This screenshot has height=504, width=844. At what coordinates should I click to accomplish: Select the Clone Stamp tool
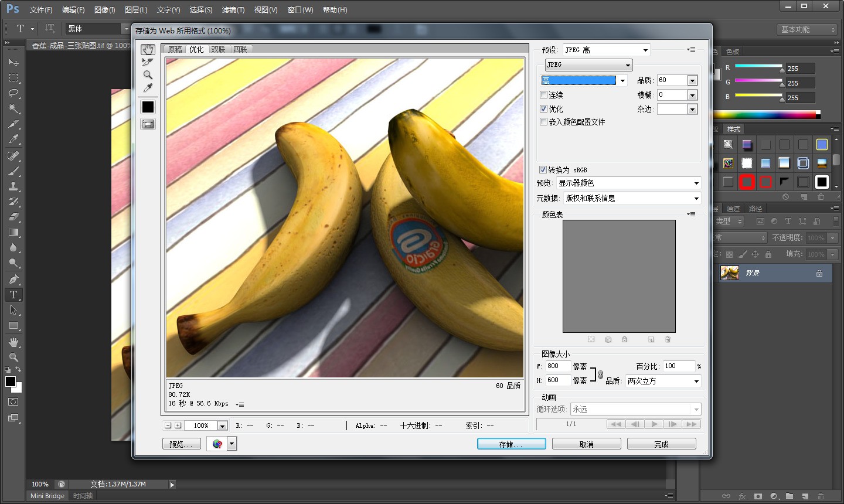13,186
